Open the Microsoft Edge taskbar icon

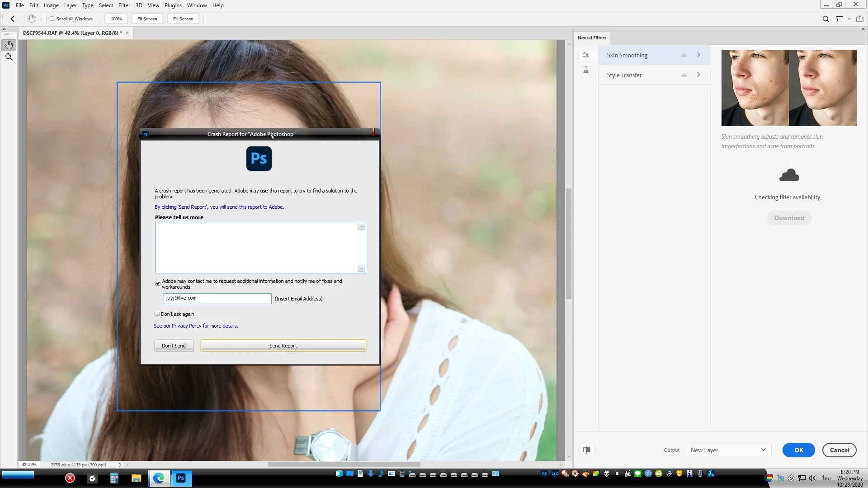(x=159, y=478)
